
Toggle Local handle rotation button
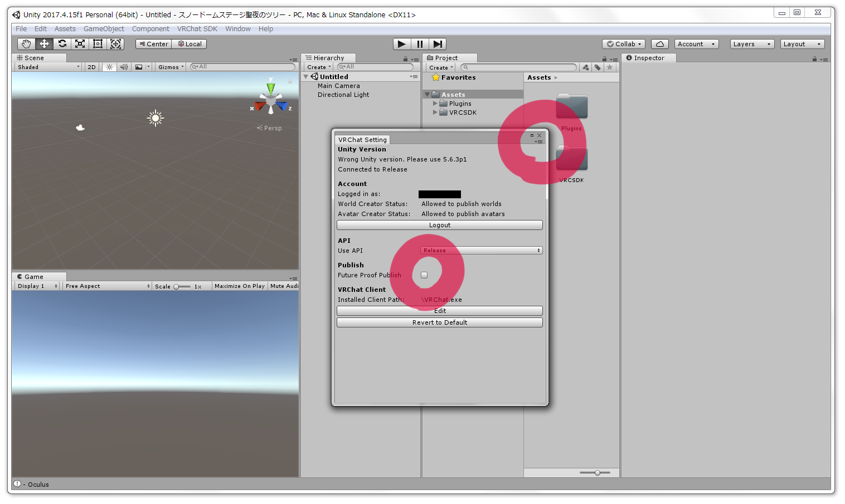coord(190,44)
